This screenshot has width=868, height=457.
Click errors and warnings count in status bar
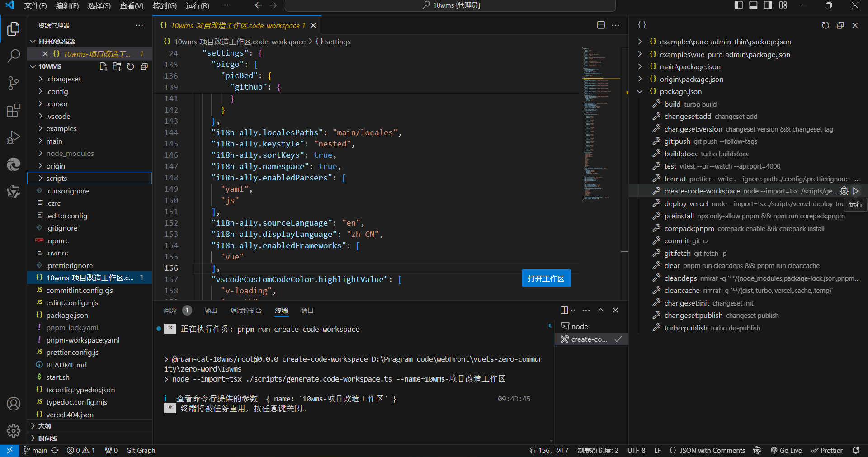pyautogui.click(x=81, y=450)
